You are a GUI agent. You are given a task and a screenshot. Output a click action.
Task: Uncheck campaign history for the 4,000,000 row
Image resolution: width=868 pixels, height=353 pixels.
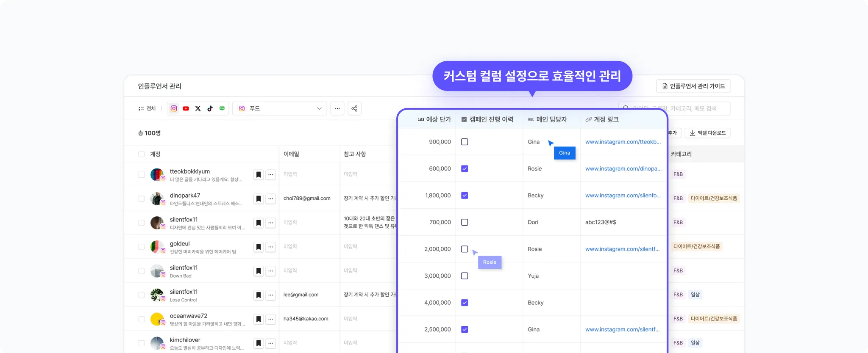pos(465,303)
